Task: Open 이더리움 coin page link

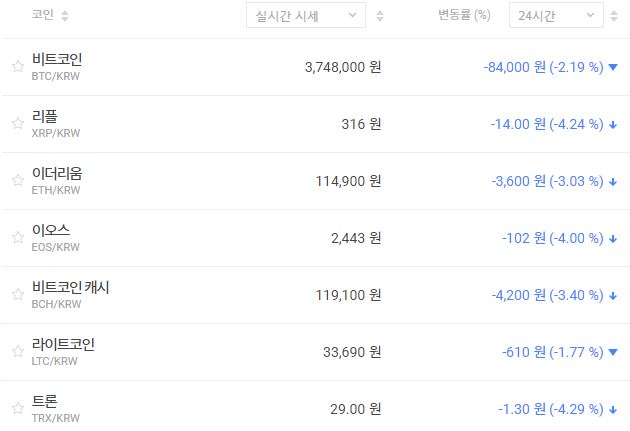Action: click(x=57, y=173)
